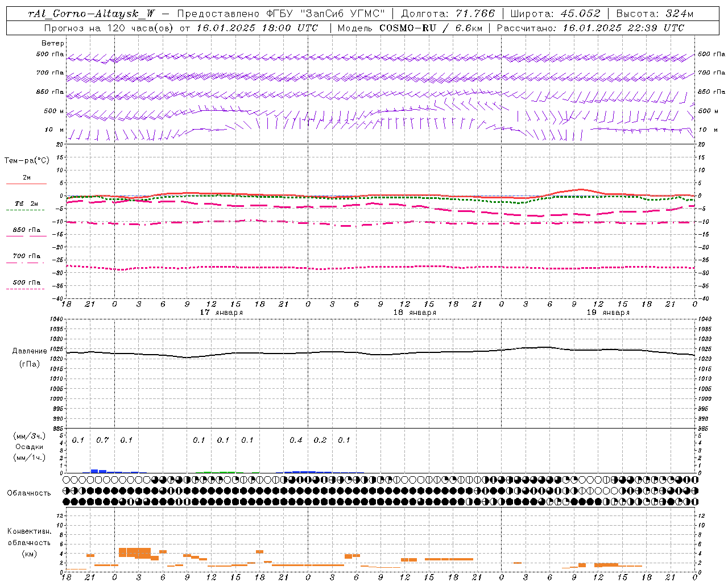Click the Давление panel label
This screenshot has height=582, width=728.
(30, 351)
